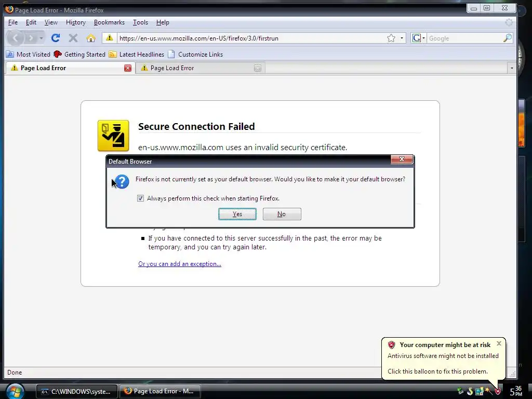Open the address bar history dropdown arrow

click(402, 38)
